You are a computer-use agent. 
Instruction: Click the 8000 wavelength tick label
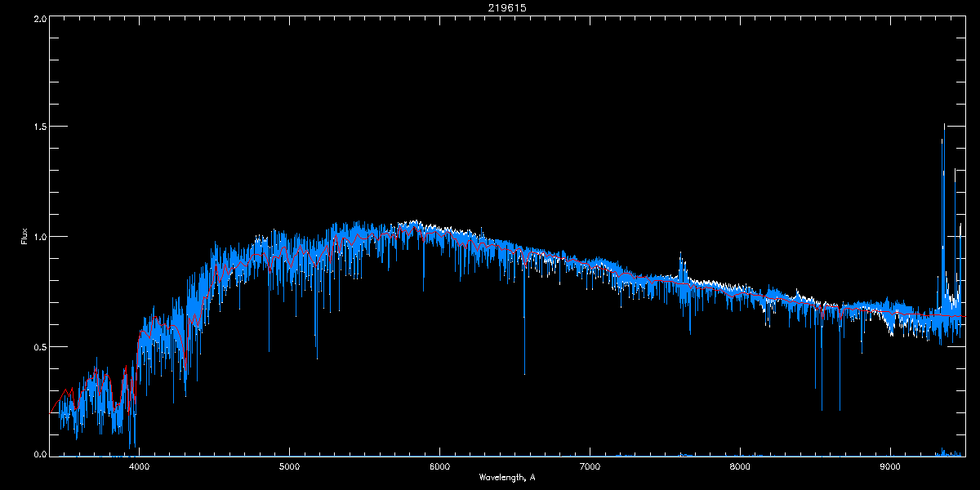point(740,467)
